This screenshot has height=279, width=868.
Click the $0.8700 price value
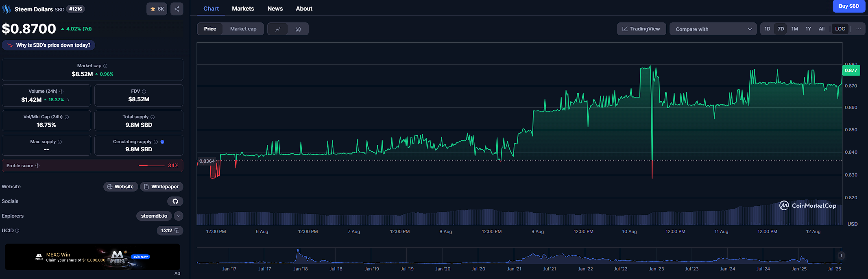pyautogui.click(x=29, y=29)
